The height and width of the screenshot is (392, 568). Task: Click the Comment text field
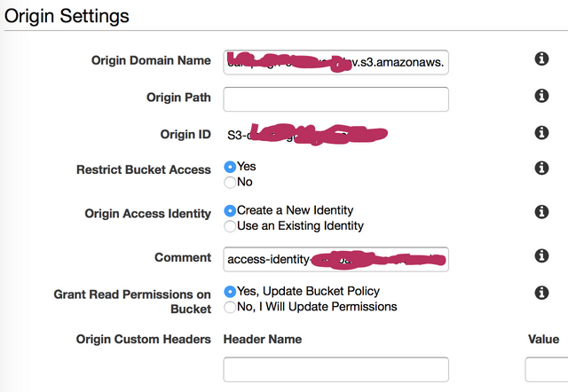(x=335, y=259)
